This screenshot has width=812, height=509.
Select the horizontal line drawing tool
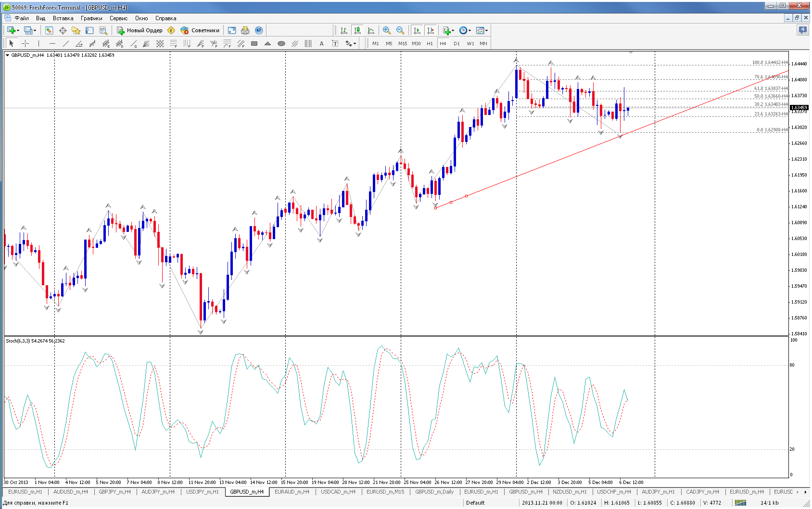(x=52, y=44)
